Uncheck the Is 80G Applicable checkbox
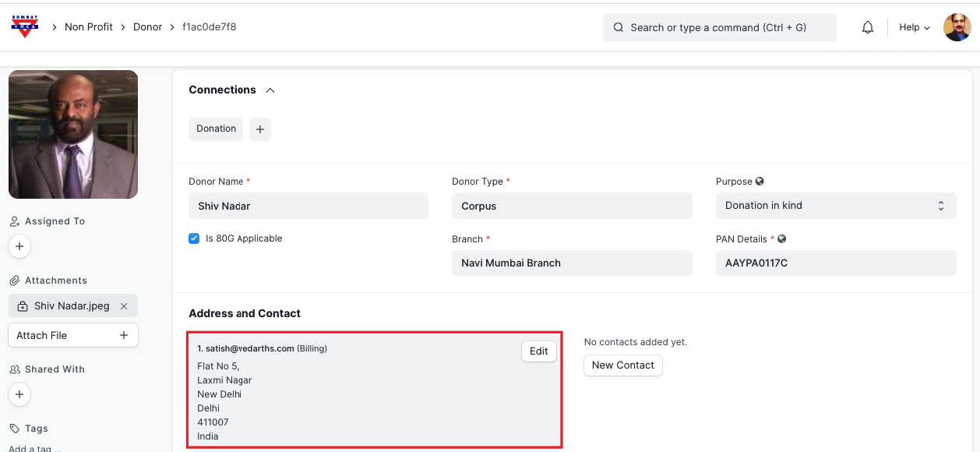The image size is (980, 452). click(x=194, y=238)
